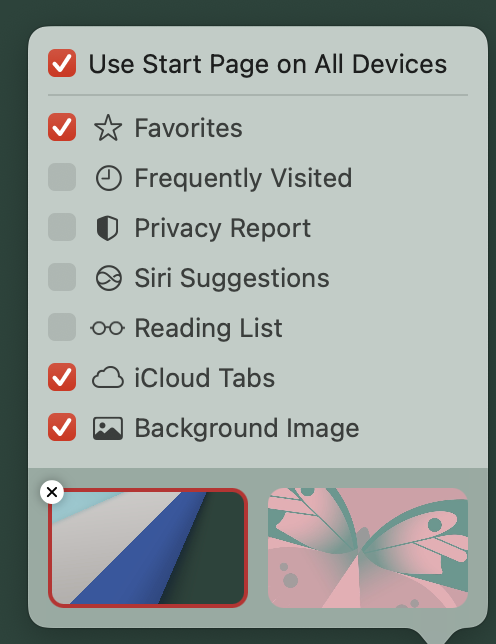
Task: Click the Siri Suggestions label text
Action: [232, 278]
